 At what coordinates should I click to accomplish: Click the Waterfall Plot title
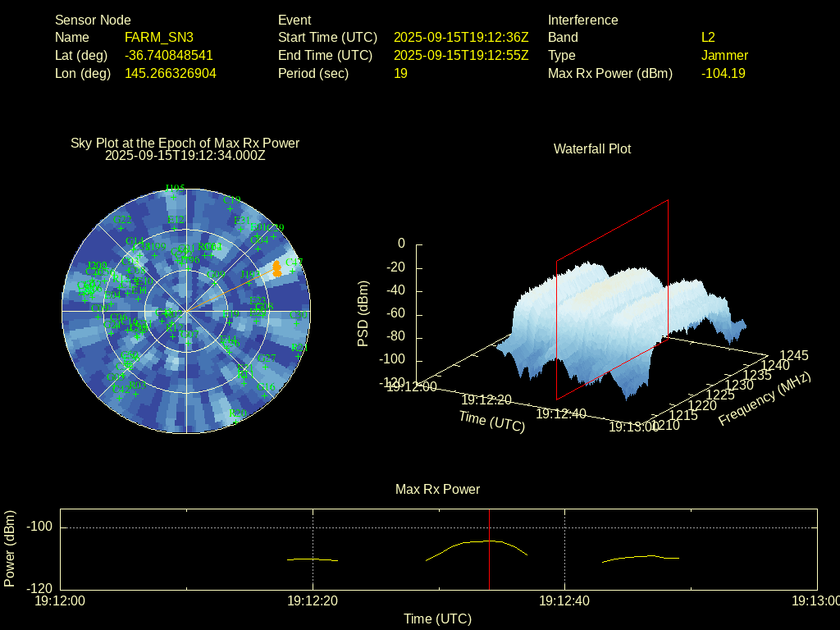[x=592, y=148]
